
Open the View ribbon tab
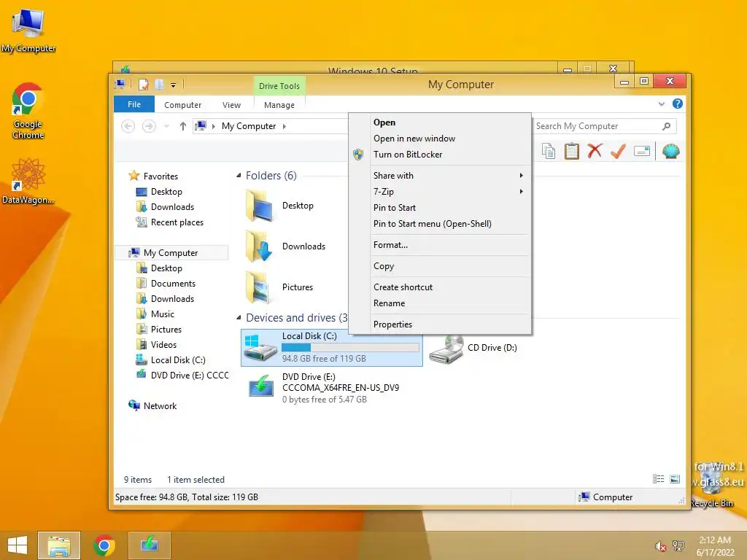click(x=231, y=105)
